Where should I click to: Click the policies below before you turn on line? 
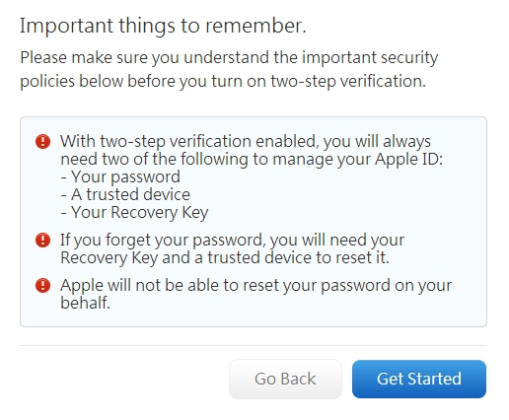[223, 81]
